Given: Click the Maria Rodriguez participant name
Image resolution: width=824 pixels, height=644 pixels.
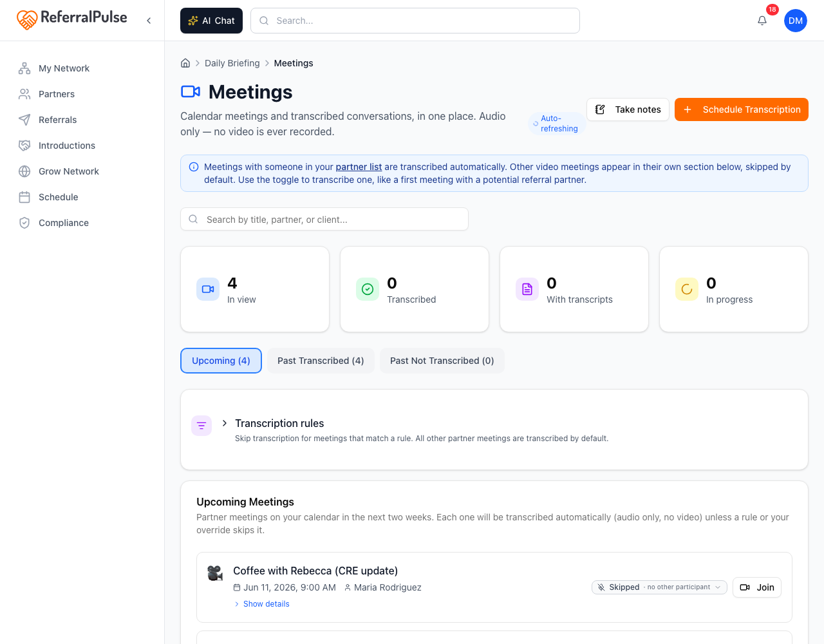Looking at the screenshot, I should tap(388, 587).
